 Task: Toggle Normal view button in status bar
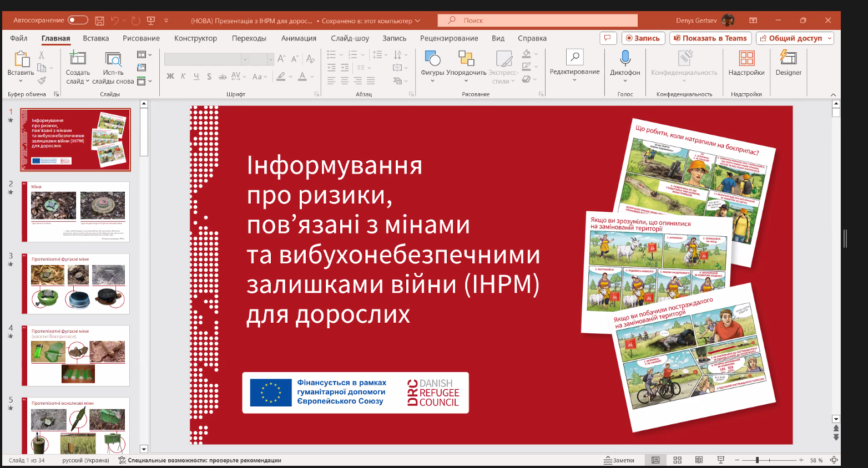[x=655, y=460]
